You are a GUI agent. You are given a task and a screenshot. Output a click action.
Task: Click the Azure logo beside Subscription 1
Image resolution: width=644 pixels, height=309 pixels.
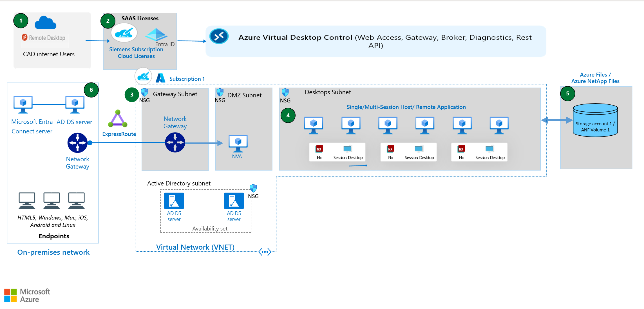pos(160,78)
